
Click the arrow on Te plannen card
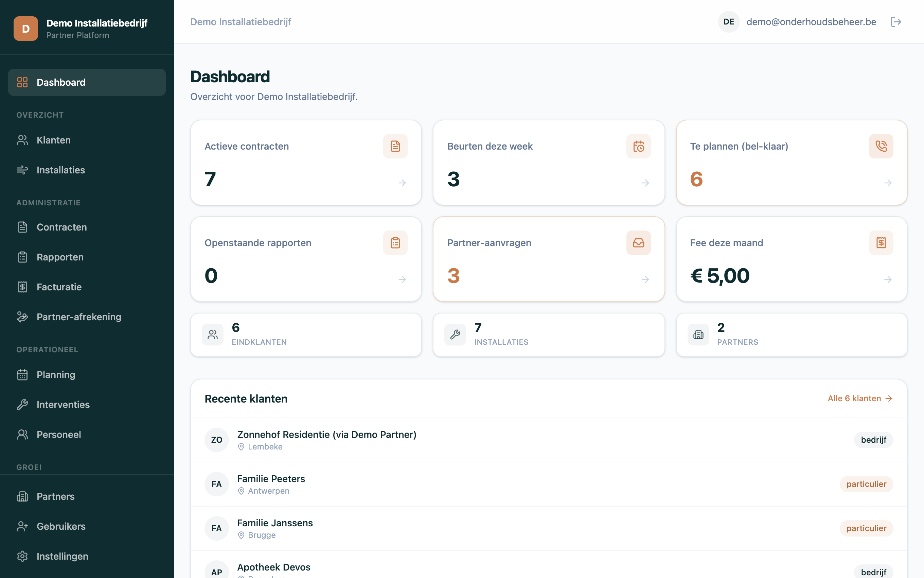(x=888, y=183)
